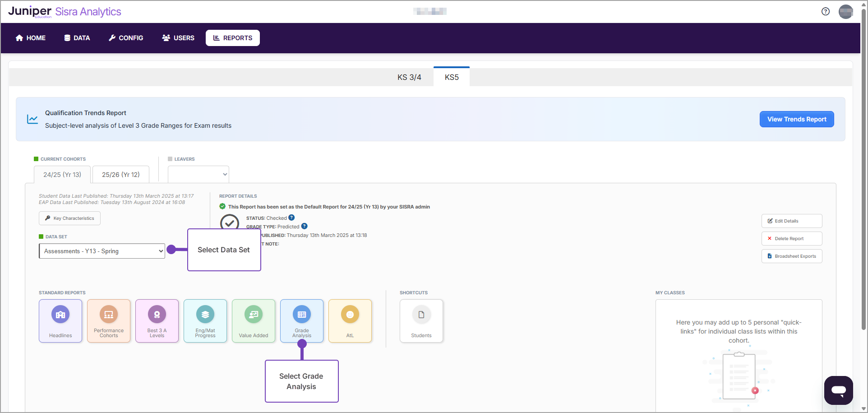This screenshot has width=868, height=413.
Task: Open the Value Added report
Action: (254, 321)
